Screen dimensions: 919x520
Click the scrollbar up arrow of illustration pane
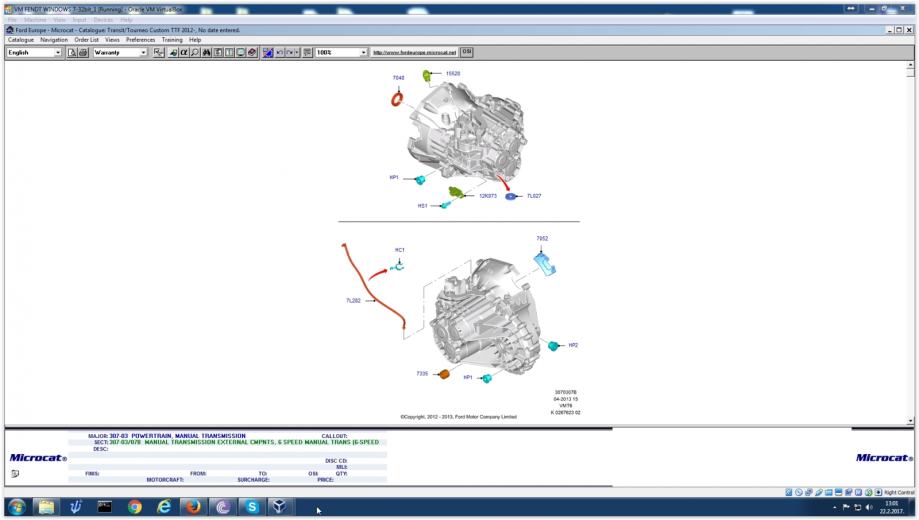tap(910, 64)
